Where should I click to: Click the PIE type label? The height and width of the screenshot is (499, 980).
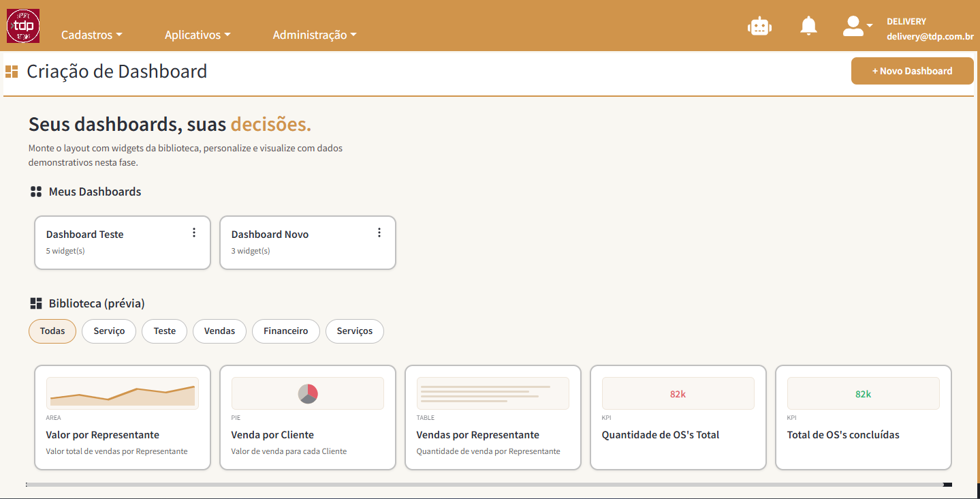click(236, 418)
